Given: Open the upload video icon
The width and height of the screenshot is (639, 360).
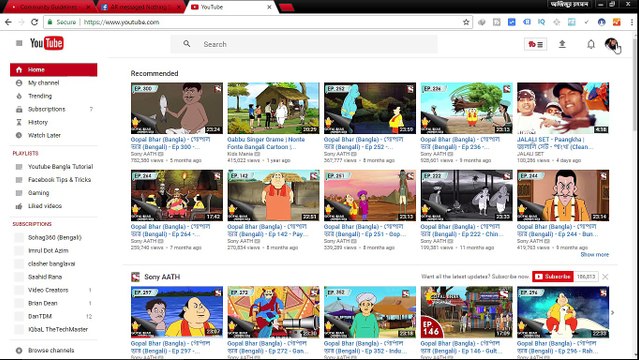Looking at the screenshot, I should 562,44.
